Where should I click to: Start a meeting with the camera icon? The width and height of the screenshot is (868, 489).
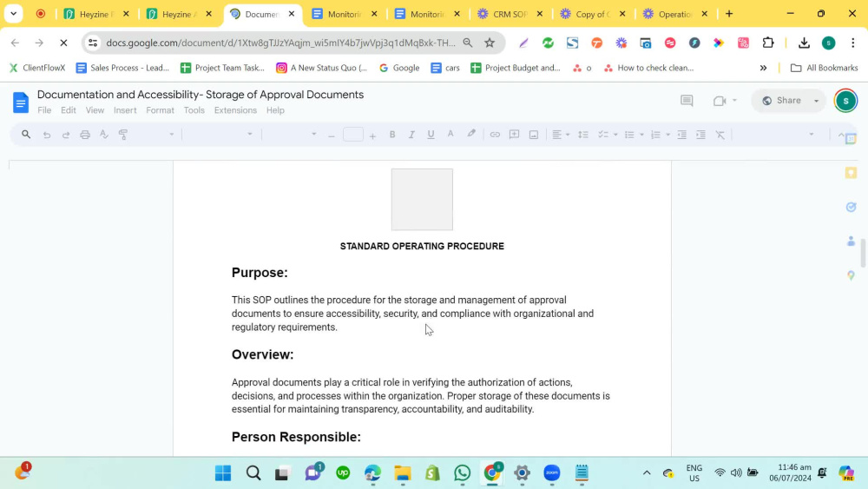click(720, 101)
